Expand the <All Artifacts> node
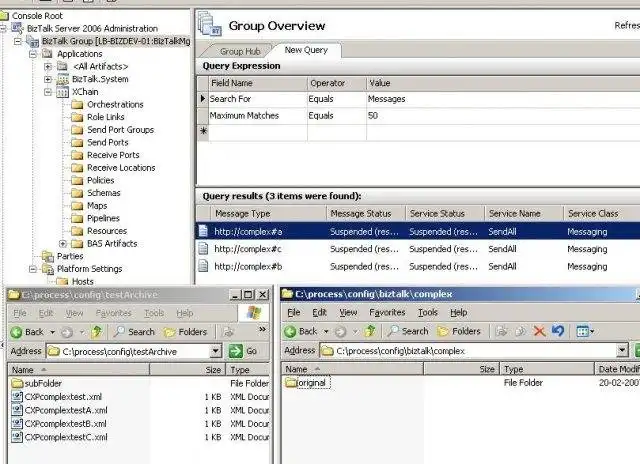 pyautogui.click(x=48, y=67)
